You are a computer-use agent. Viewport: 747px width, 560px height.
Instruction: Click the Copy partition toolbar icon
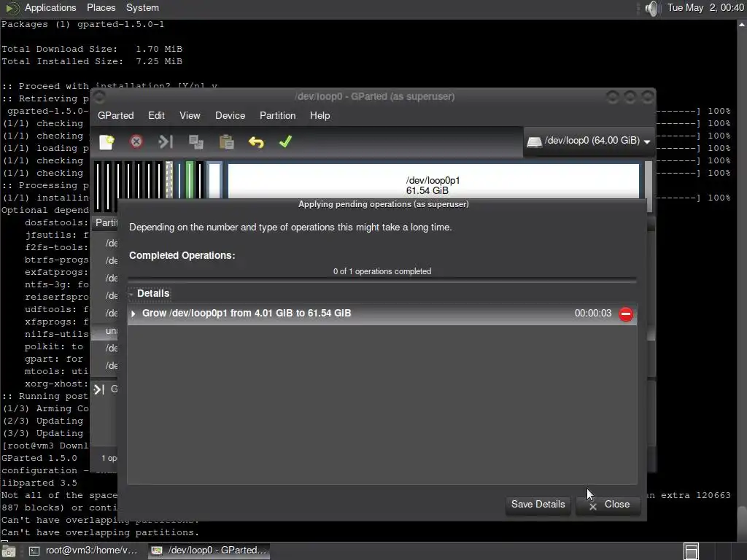(x=196, y=142)
